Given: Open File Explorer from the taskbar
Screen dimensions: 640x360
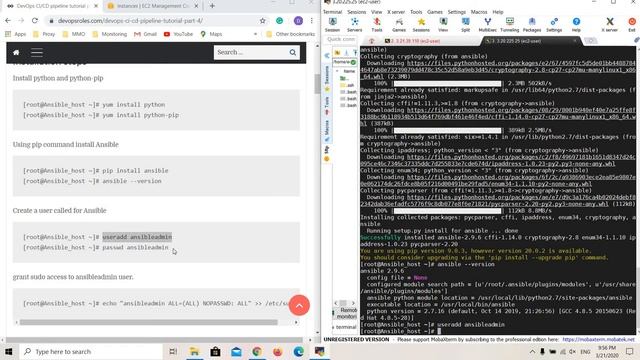Looking at the screenshot, I should tap(194, 351).
